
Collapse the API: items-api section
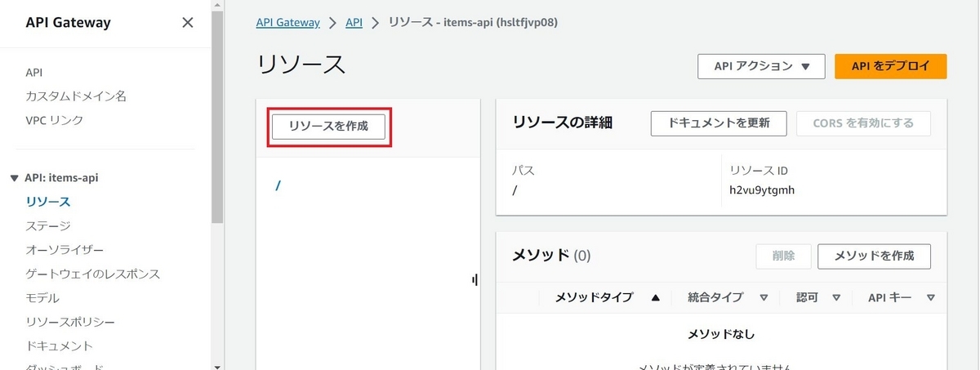pyautogui.click(x=15, y=177)
